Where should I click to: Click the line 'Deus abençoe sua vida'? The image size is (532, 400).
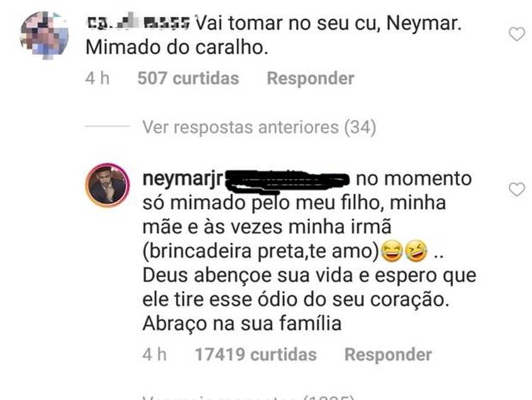click(x=309, y=275)
